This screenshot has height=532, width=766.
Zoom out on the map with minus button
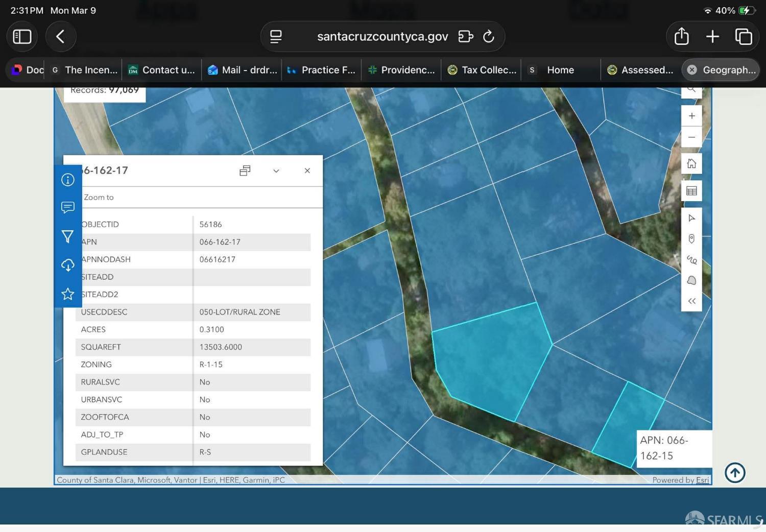point(691,137)
